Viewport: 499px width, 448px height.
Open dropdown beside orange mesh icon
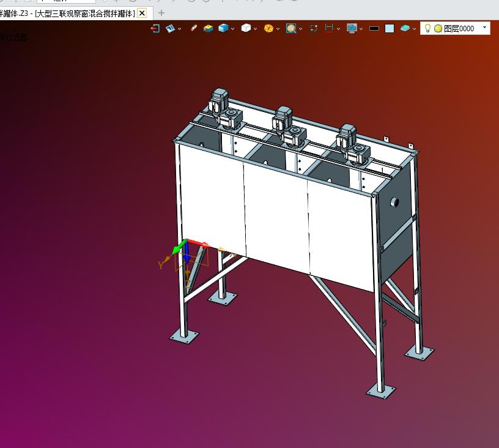click(278, 29)
